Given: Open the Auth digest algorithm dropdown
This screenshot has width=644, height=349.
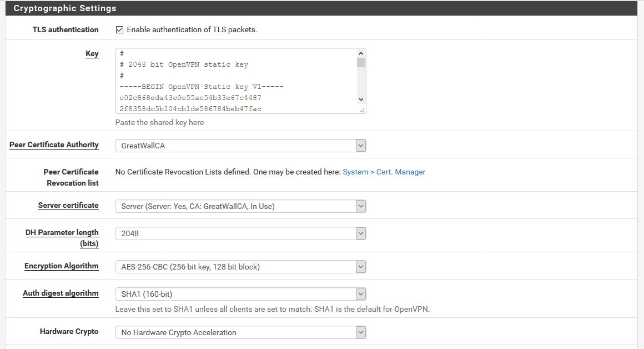Looking at the screenshot, I should pos(241,294).
